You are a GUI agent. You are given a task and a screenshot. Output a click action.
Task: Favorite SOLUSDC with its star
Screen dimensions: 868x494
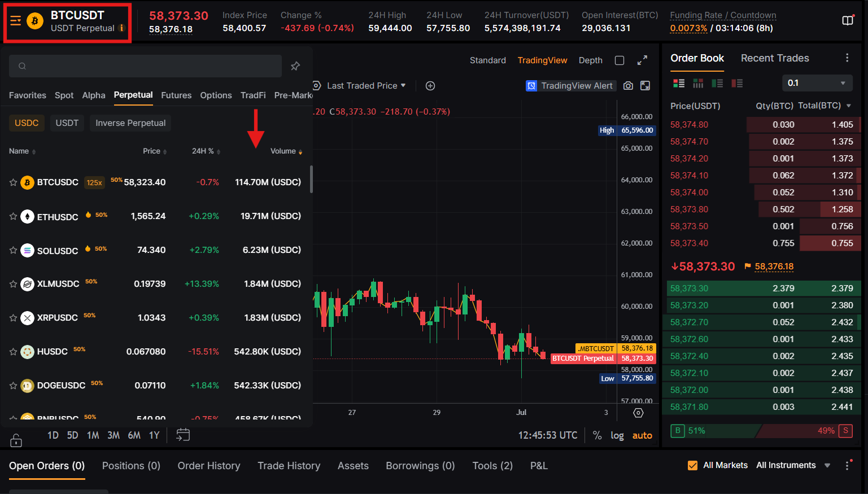point(13,250)
